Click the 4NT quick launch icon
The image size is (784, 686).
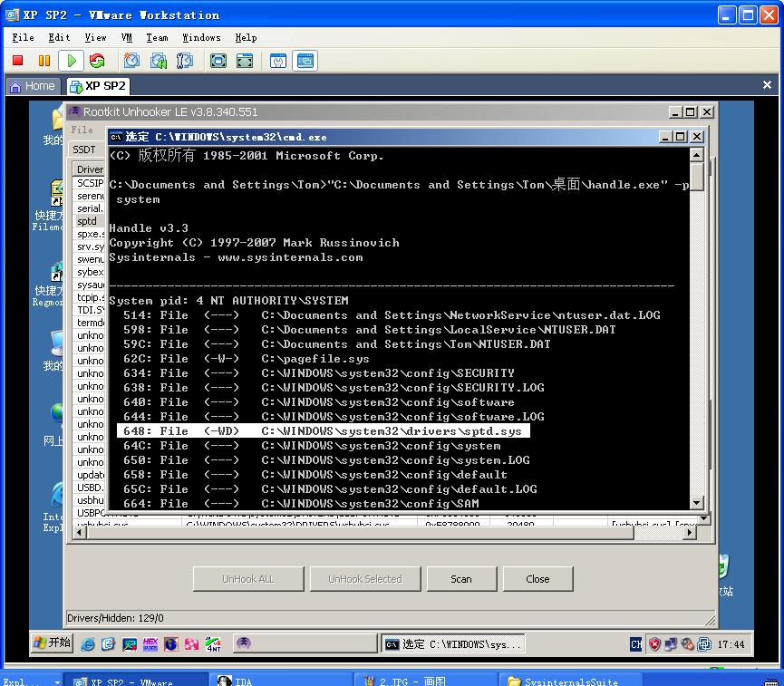(213, 644)
